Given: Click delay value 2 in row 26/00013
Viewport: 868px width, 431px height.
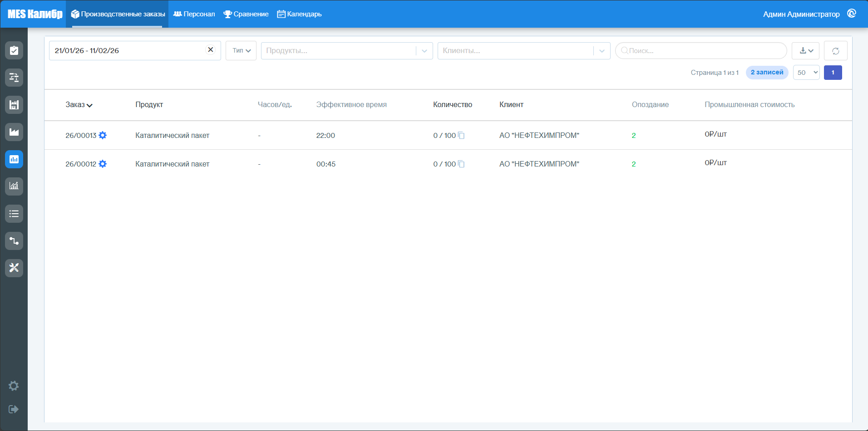Looking at the screenshot, I should point(634,135).
